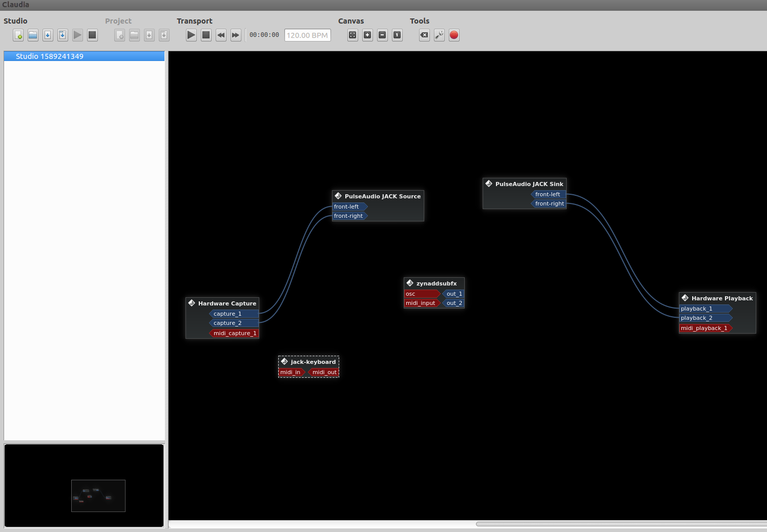Click front-left port on PulseAudio JACK Sink
The width and height of the screenshot is (767, 532).
(x=548, y=194)
